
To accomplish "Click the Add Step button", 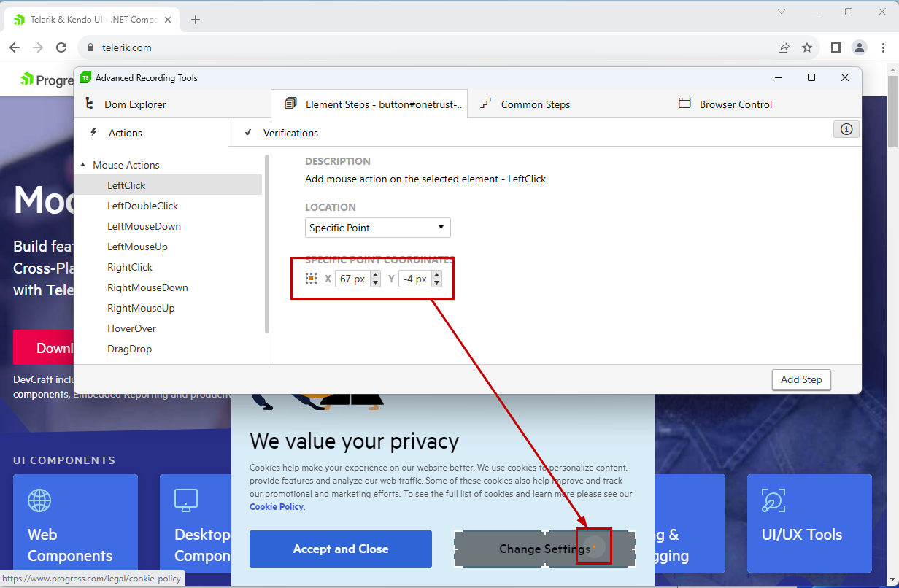I will click(x=801, y=379).
